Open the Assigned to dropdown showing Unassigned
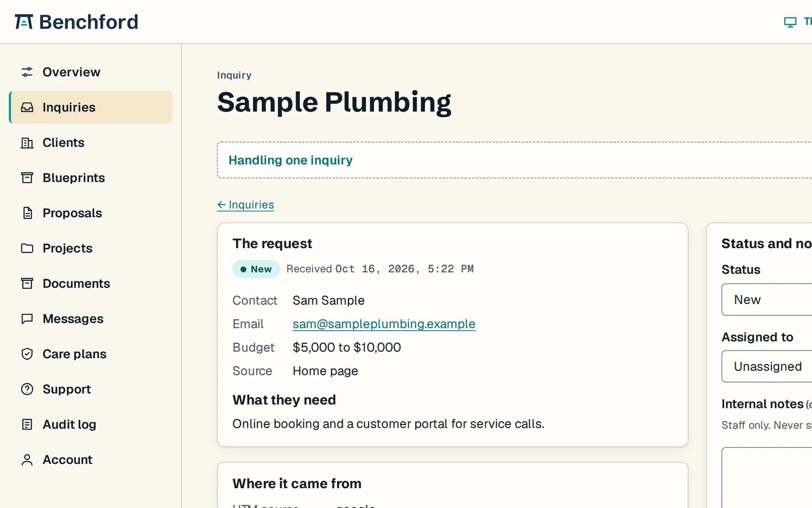This screenshot has width=812, height=508. 767,366
